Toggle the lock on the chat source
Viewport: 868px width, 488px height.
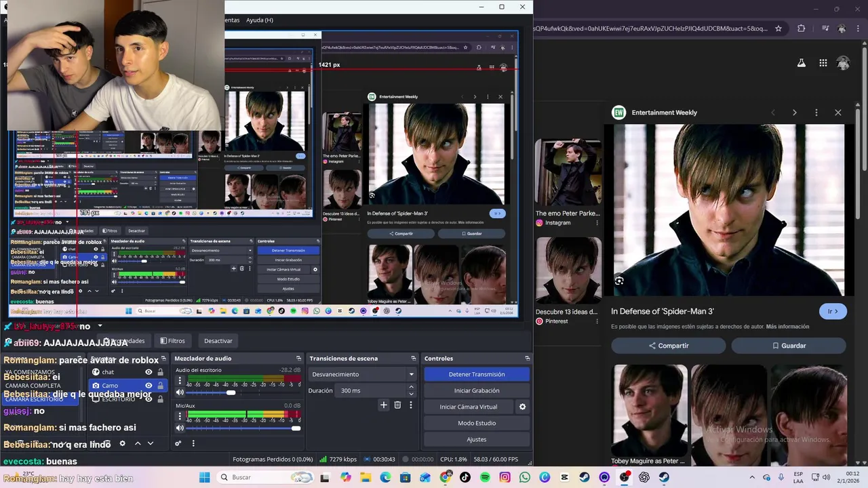tap(161, 372)
